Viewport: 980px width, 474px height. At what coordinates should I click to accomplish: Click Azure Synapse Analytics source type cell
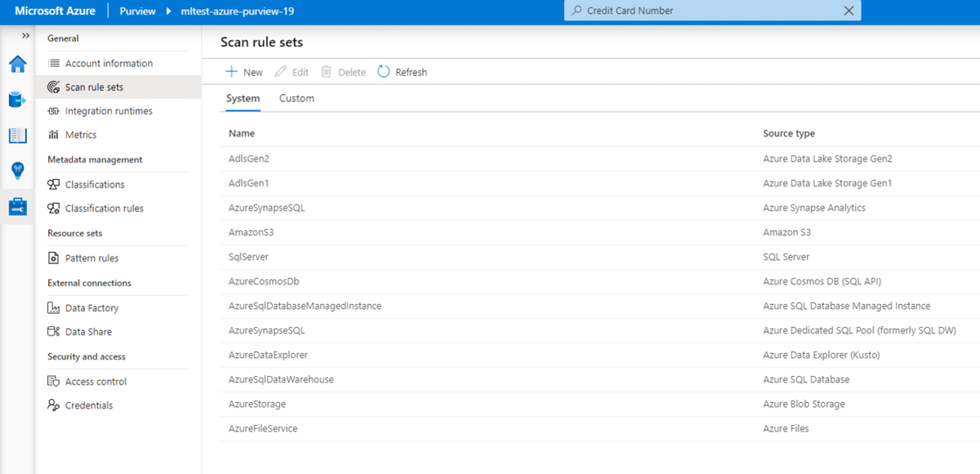tap(814, 208)
